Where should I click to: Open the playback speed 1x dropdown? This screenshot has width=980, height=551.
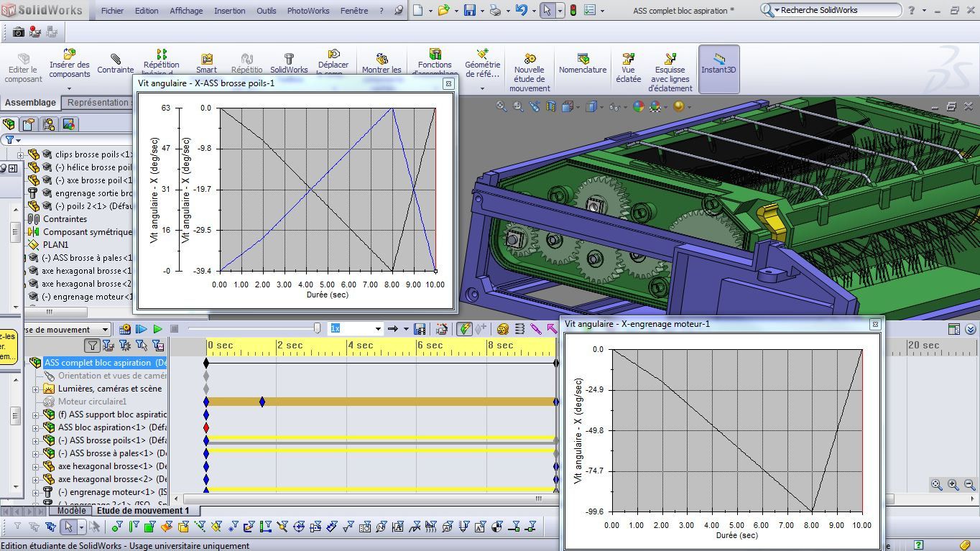tap(378, 329)
